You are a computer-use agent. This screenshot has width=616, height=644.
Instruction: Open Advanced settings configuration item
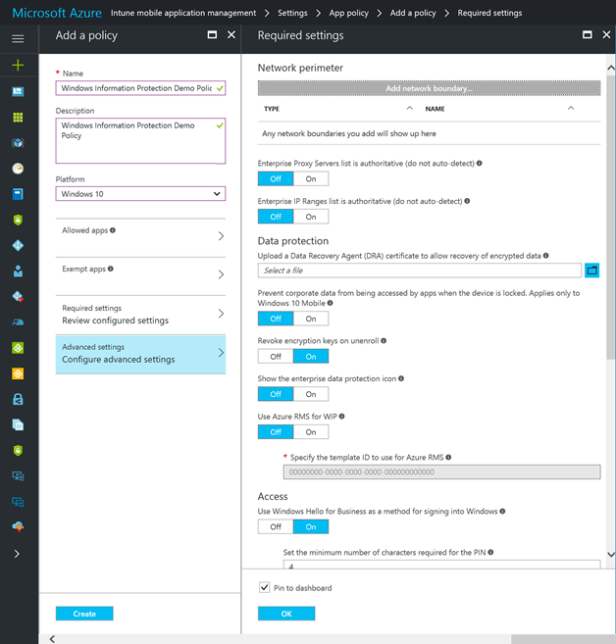[140, 353]
